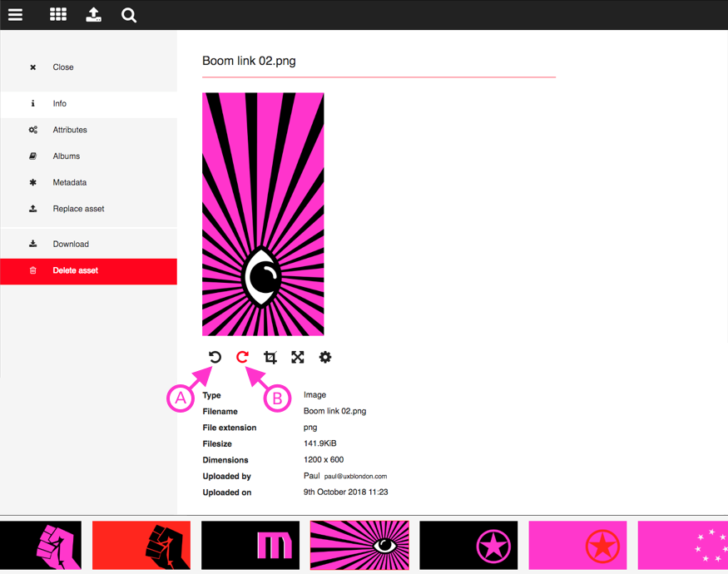Viewport: 728px width, 574px height.
Task: Open image settings gear icon
Action: (325, 357)
